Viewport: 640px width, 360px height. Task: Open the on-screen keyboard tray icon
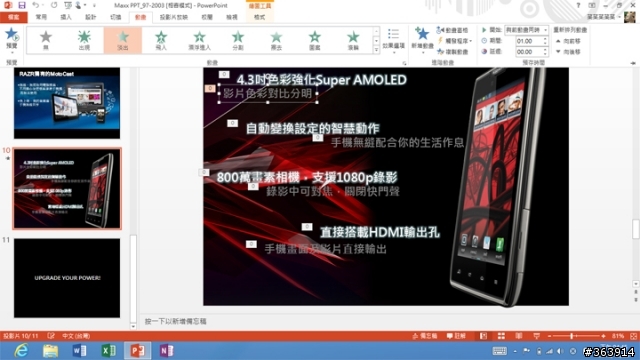pyautogui.click(x=500, y=351)
